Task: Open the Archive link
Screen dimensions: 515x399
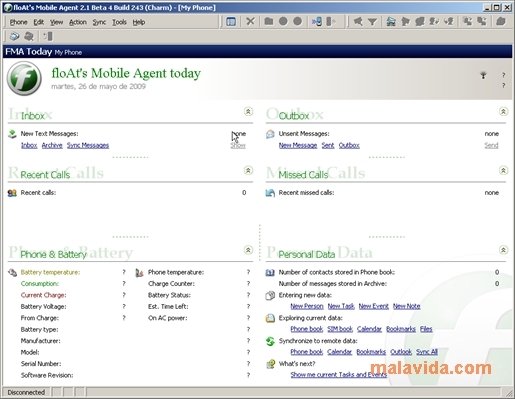Action: pos(52,145)
